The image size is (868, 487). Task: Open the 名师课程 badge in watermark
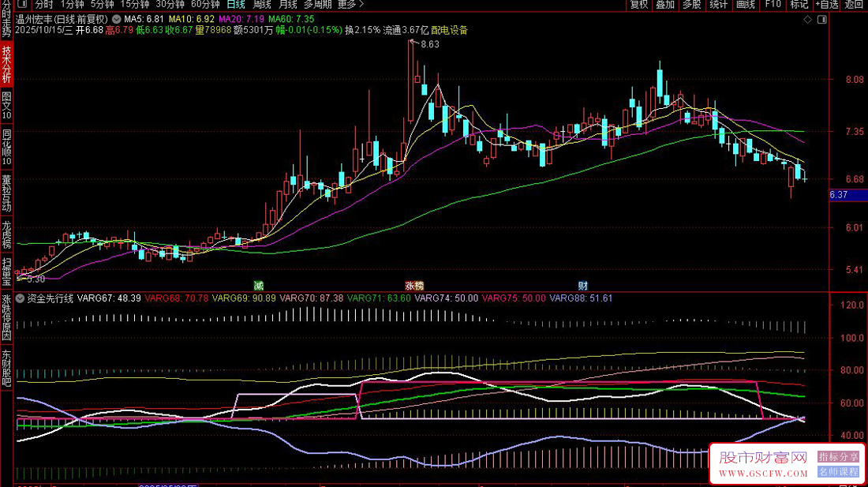tap(838, 471)
